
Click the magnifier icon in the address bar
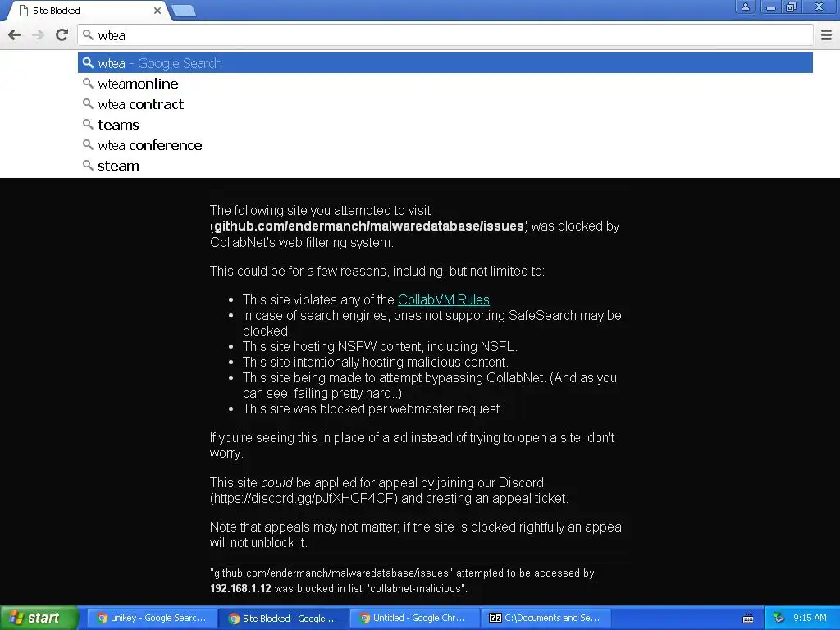coord(88,35)
